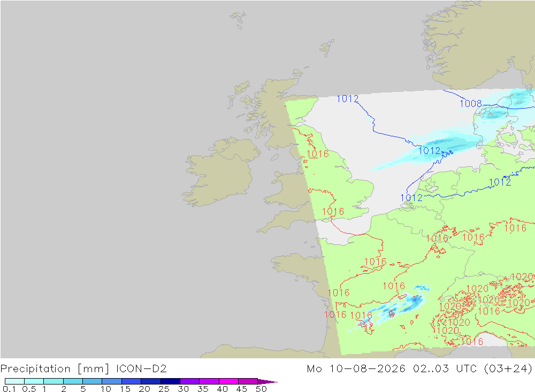Select the legend color for 0.1–0.5 mm
535x392 pixels.
14,381
